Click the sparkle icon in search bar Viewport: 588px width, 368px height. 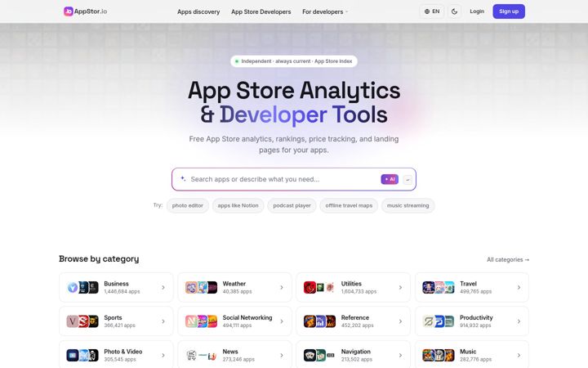coord(183,179)
